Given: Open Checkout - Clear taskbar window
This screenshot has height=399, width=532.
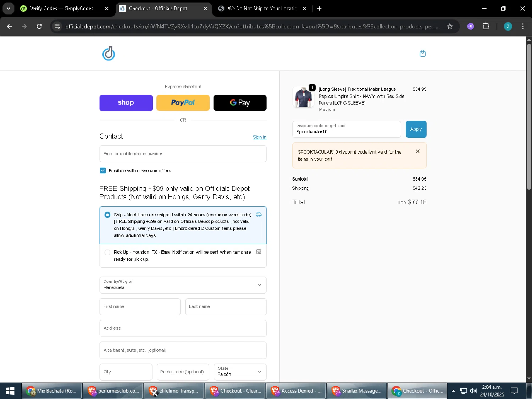Looking at the screenshot, I should (x=235, y=391).
